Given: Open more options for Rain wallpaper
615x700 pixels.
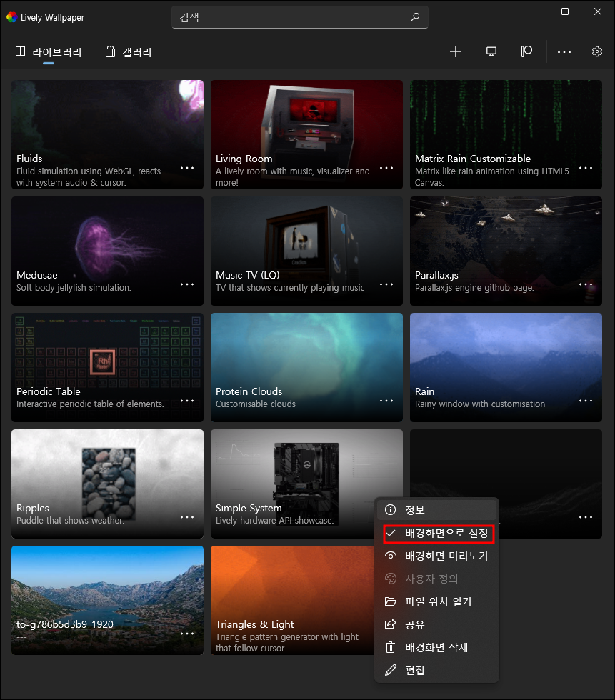Looking at the screenshot, I should point(585,401).
